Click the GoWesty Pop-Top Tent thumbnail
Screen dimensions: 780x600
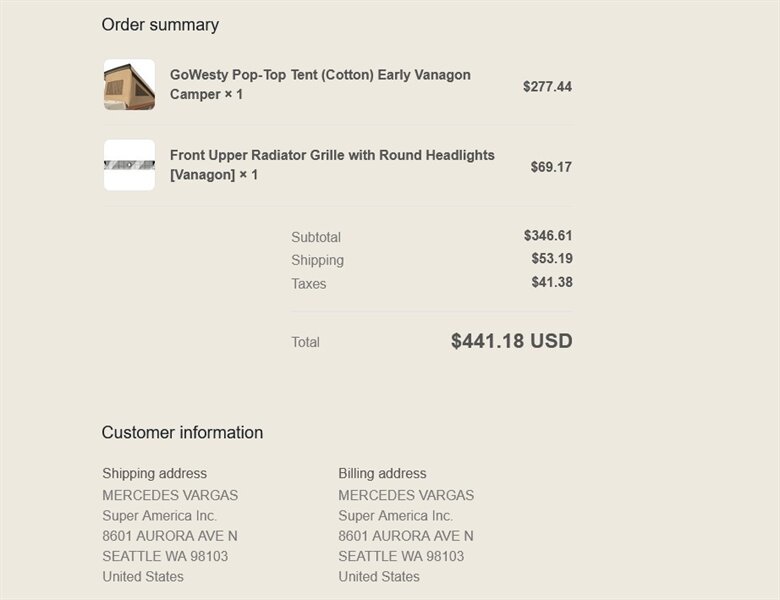click(129, 85)
